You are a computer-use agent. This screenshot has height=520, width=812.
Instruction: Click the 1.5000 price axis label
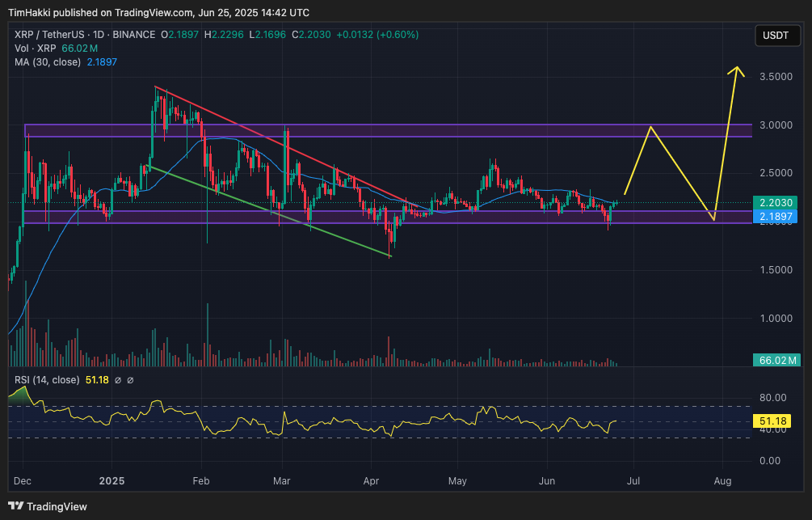pos(776,270)
